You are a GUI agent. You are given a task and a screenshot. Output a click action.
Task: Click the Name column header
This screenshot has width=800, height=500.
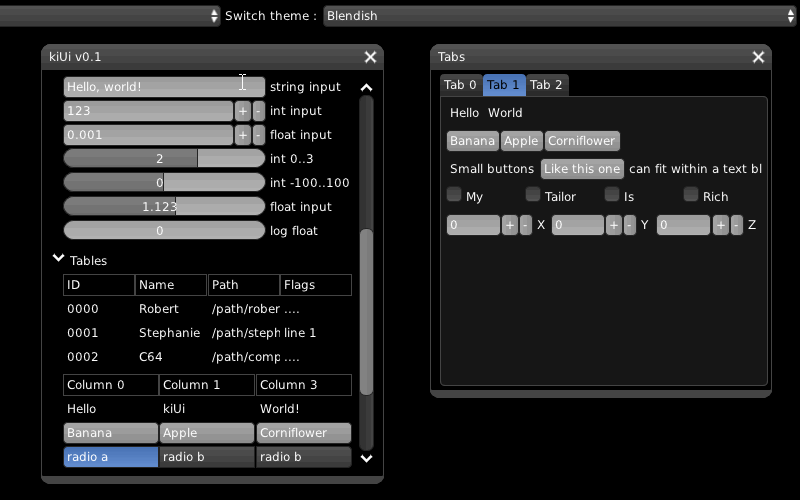pyautogui.click(x=171, y=285)
